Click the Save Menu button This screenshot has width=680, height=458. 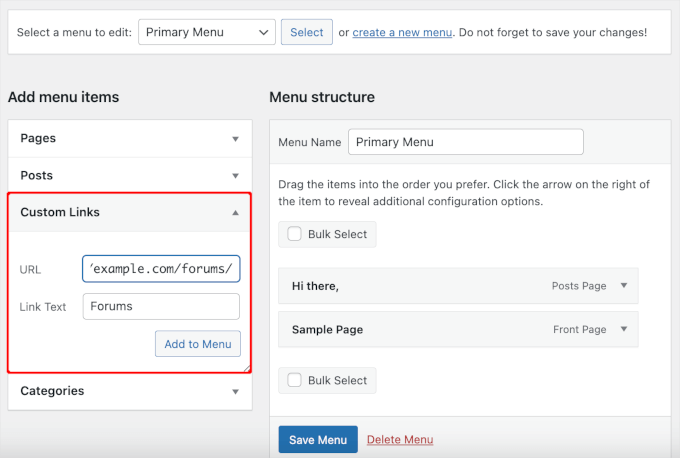pos(318,439)
